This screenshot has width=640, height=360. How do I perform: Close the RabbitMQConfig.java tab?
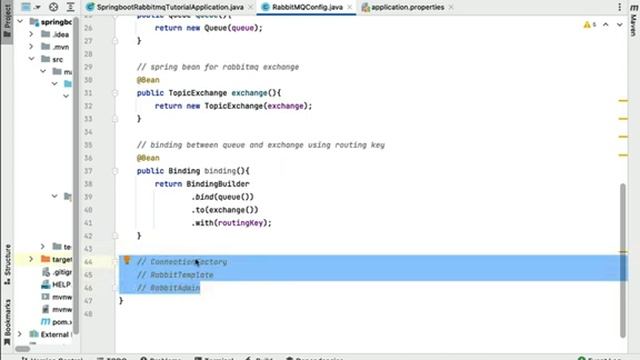[350, 7]
